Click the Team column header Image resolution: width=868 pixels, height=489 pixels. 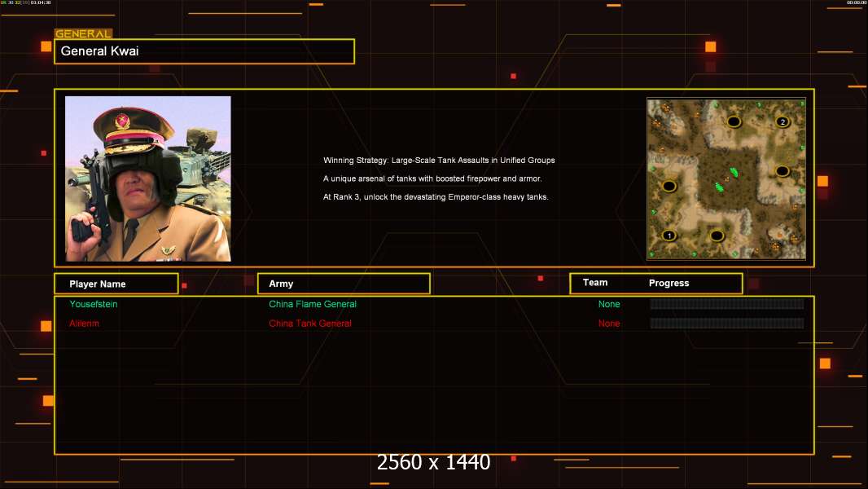[x=595, y=283]
